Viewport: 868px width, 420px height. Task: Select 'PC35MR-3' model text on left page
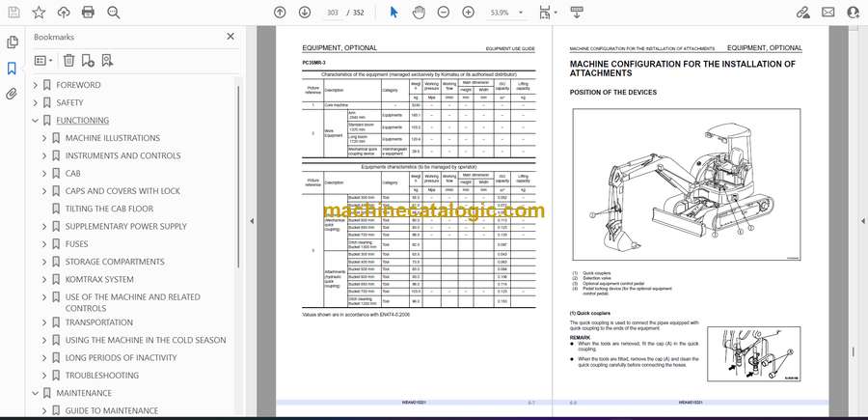click(x=313, y=63)
